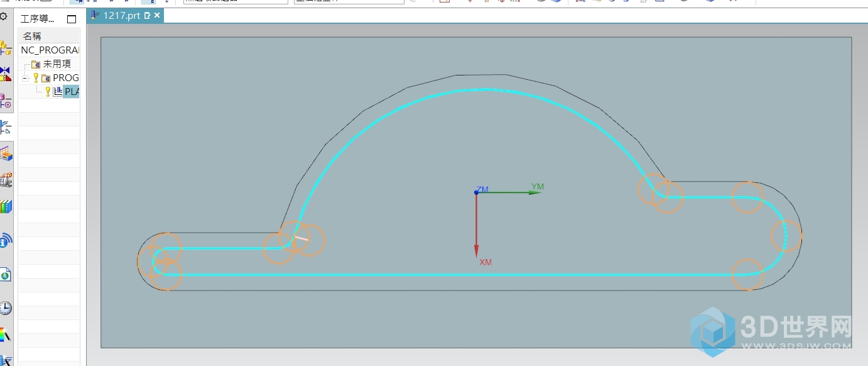Maximize the Operation Navigator panel
868x366 pixels.
[72, 19]
